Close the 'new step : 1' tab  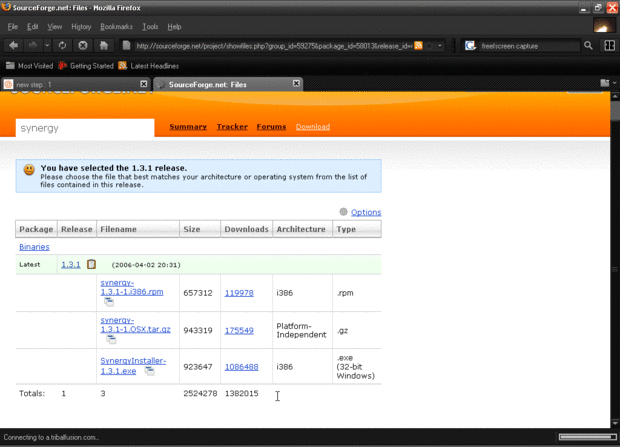144,84
